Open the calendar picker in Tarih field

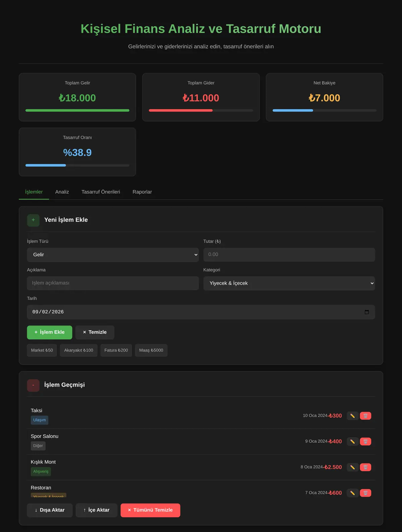367,312
